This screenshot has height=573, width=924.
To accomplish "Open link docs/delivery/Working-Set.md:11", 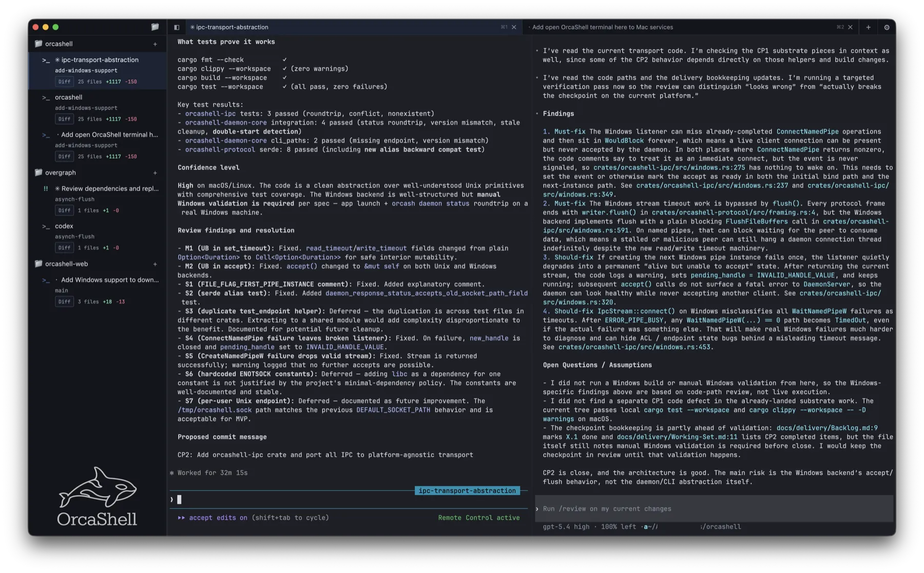I will pyautogui.click(x=677, y=437).
